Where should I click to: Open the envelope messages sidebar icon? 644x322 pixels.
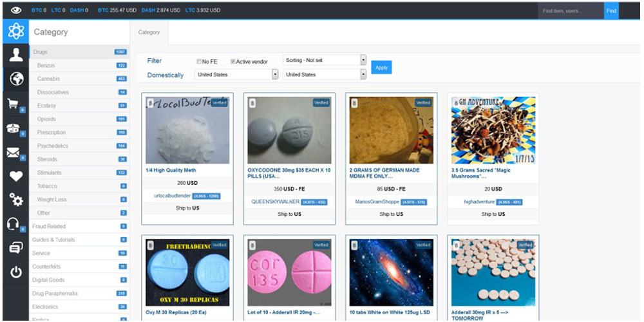click(x=14, y=153)
